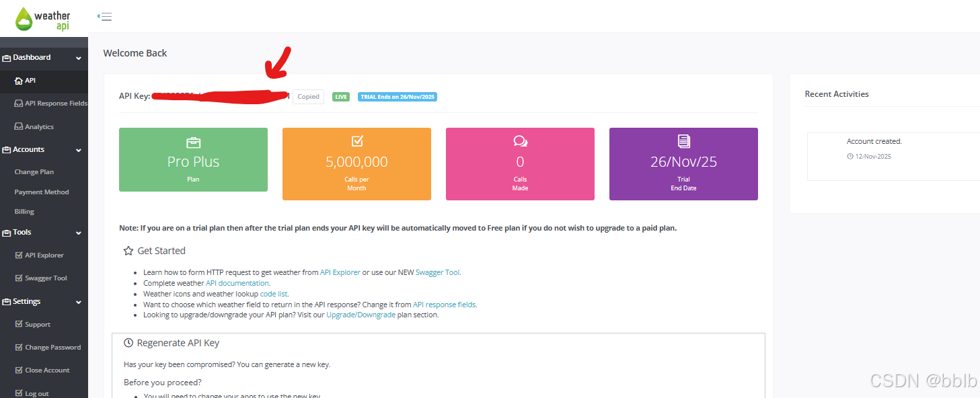The width and height of the screenshot is (980, 398).
Task: Click the TRIAL Ends on 26/Nov/2025 badge
Action: tap(398, 97)
